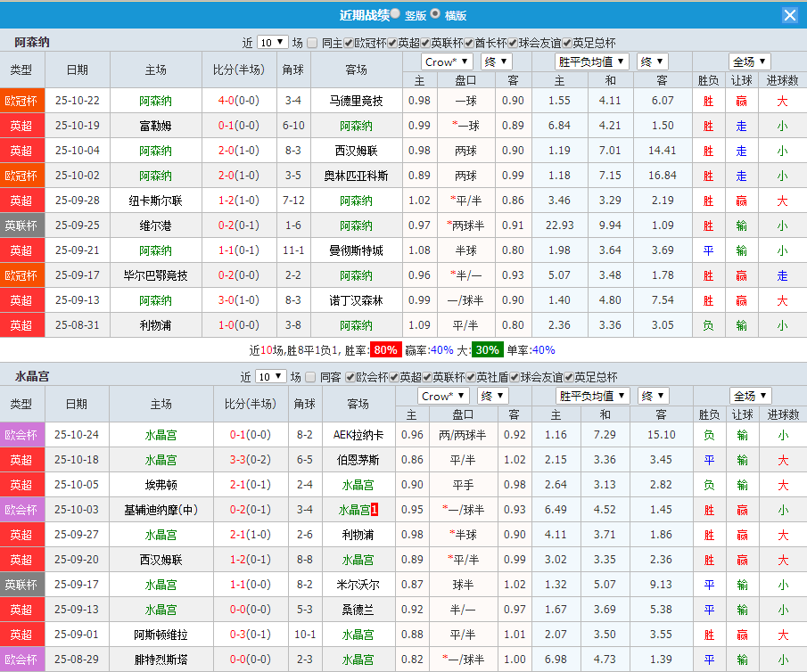Click the 英联杯 badge on the 米尔沃尔 row
Viewport: 807px width, 672px height.
coord(21,586)
